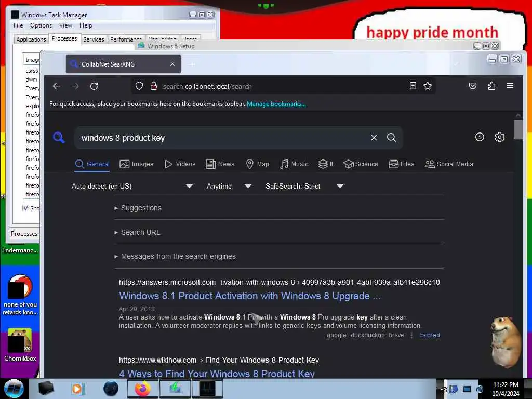Open a new tab with plus button
This screenshot has height=399, width=532.
pos(192,64)
